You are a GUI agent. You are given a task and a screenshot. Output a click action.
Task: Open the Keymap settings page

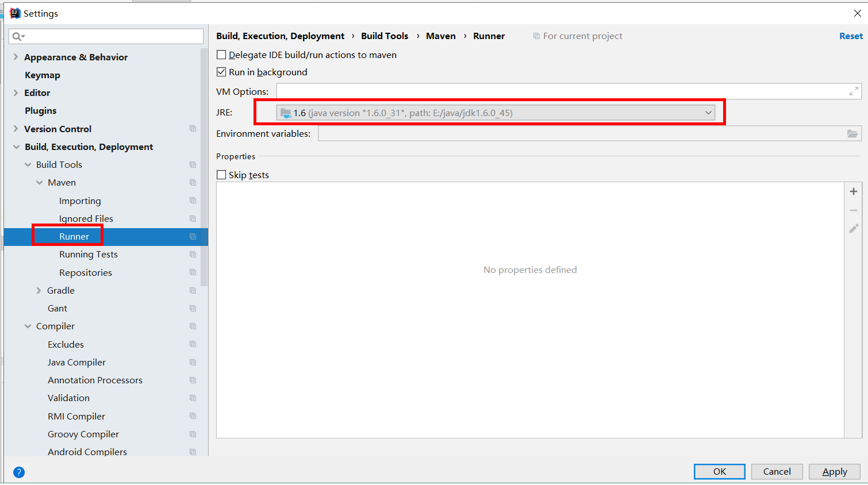click(x=43, y=75)
